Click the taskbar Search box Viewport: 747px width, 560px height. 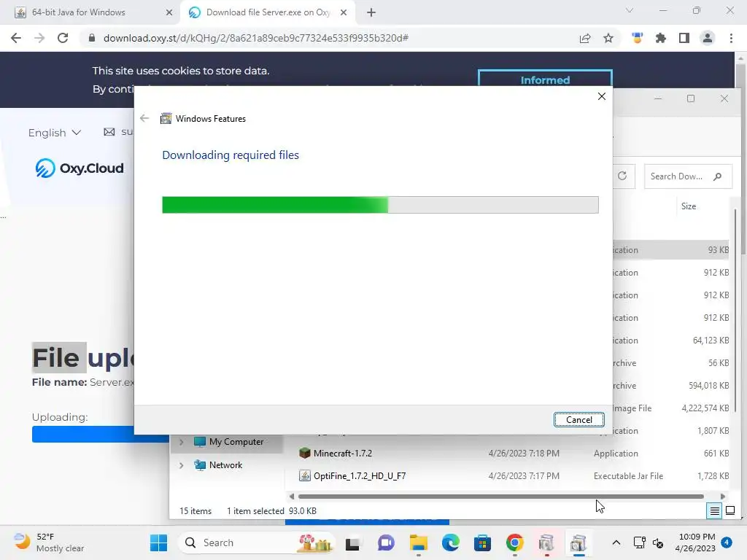point(258,542)
